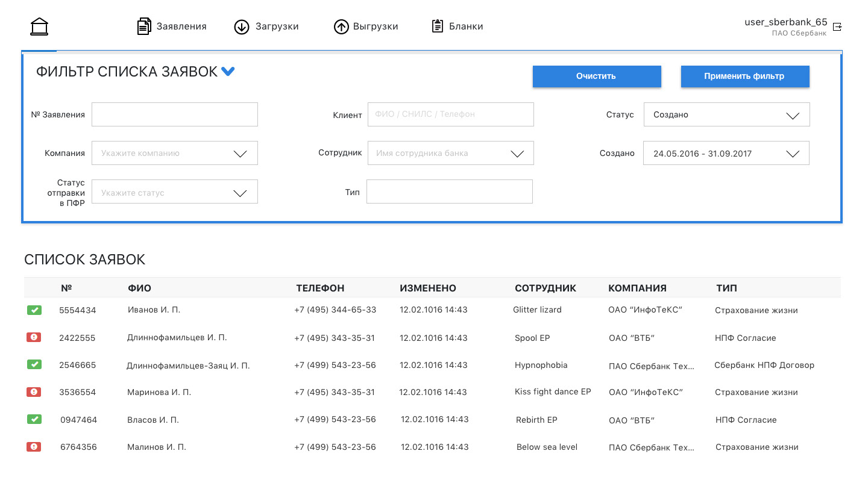Screen dimensions: 868x492
Task: Click red error status icon for 2422555
Action: (x=34, y=337)
